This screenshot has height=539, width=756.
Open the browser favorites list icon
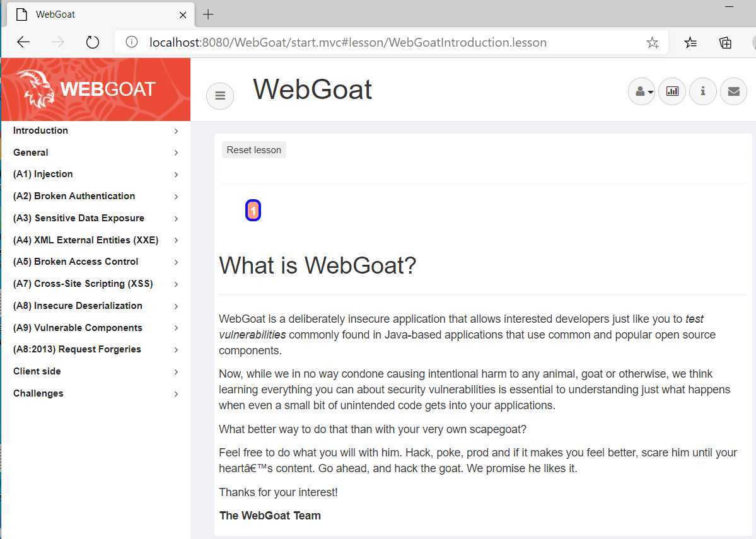(690, 42)
